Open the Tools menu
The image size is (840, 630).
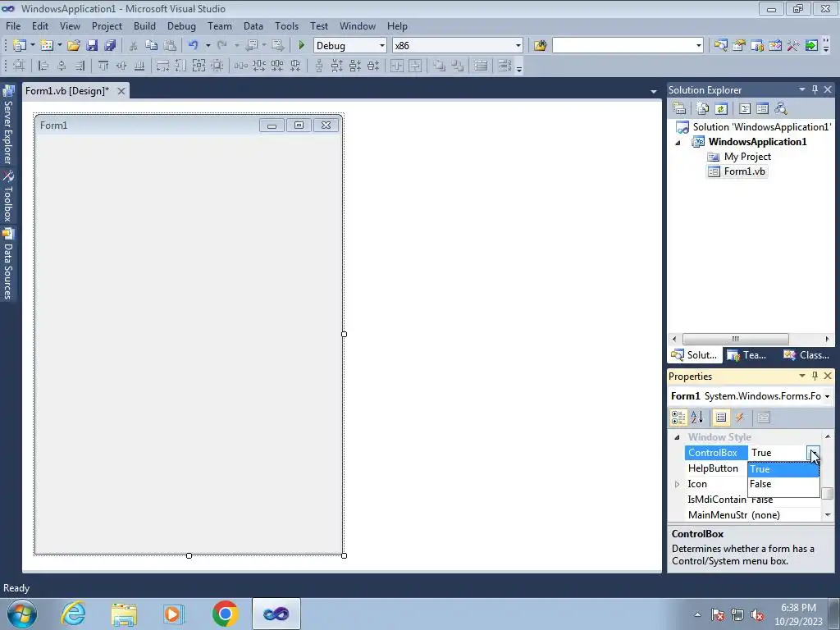[286, 25]
